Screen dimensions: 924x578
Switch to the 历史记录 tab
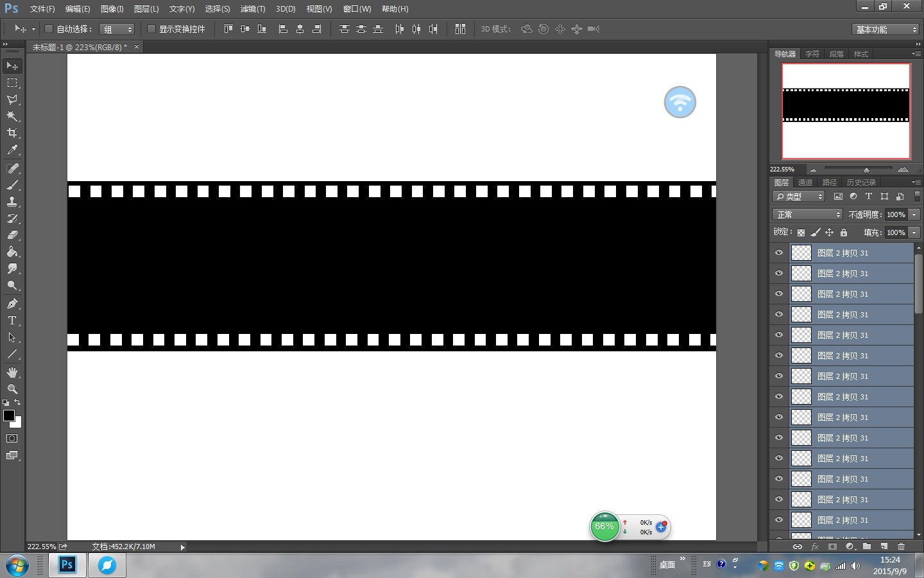click(x=860, y=182)
